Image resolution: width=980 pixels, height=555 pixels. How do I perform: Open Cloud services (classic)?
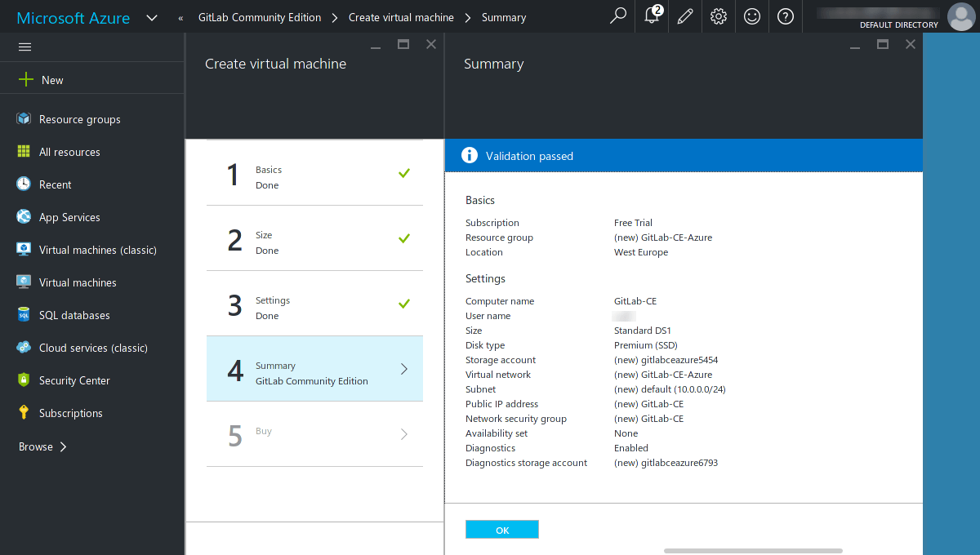pyautogui.click(x=92, y=348)
